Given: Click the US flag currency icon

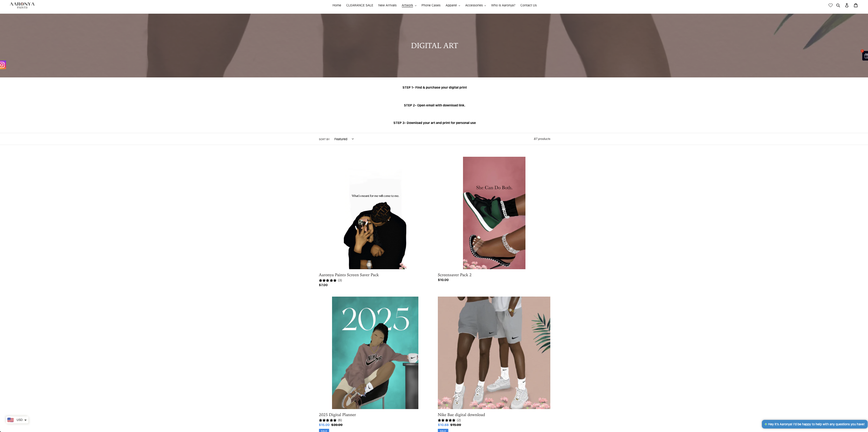Looking at the screenshot, I should pyautogui.click(x=11, y=420).
